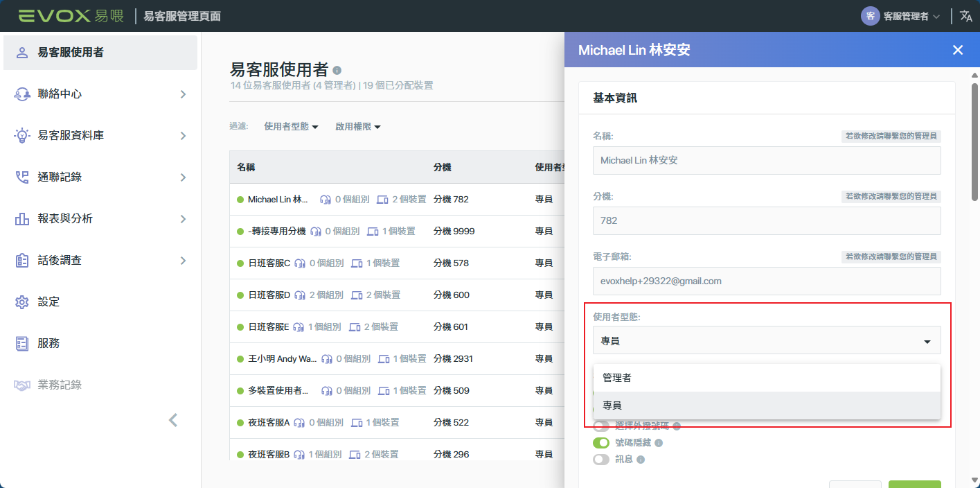
Task: Expand the 通聯記錄 chevron arrow
Action: pos(183,177)
